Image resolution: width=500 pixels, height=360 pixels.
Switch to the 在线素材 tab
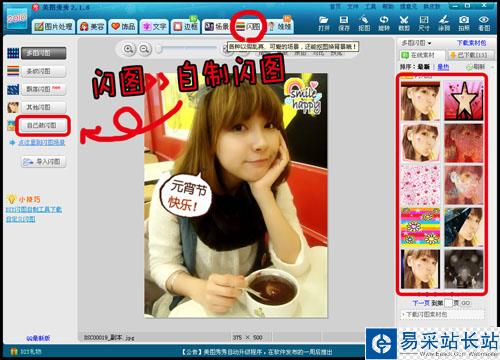(422, 55)
